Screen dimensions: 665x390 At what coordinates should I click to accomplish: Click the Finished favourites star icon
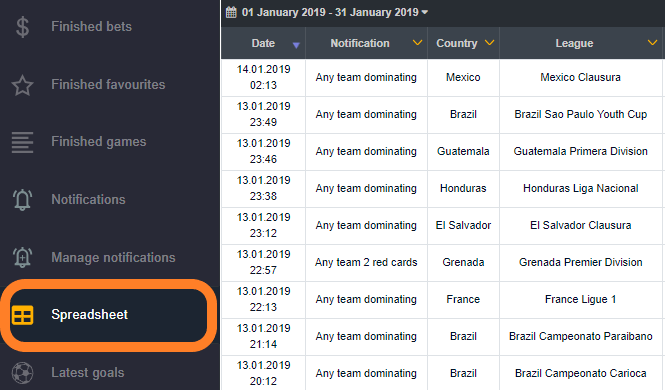coord(22,85)
